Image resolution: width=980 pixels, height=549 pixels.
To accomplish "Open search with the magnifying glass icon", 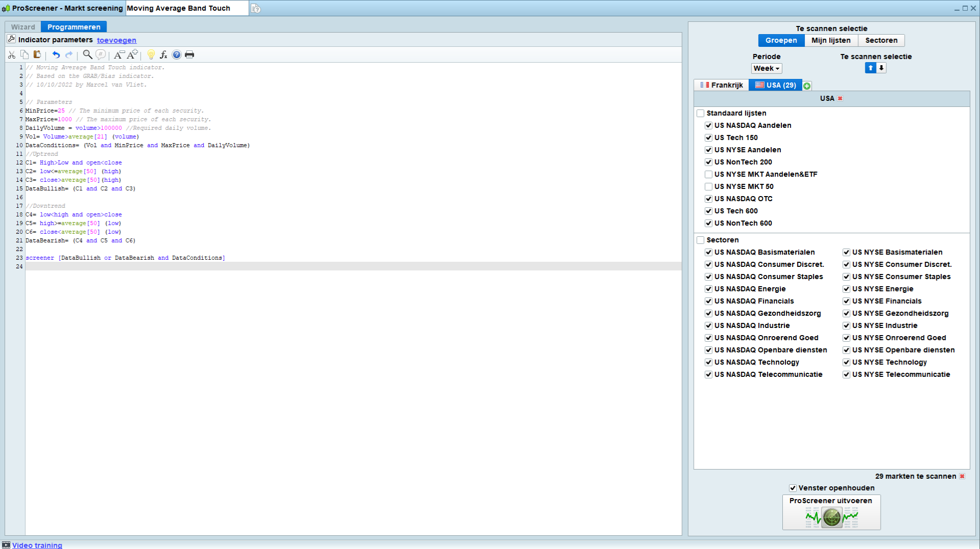I will [x=88, y=54].
